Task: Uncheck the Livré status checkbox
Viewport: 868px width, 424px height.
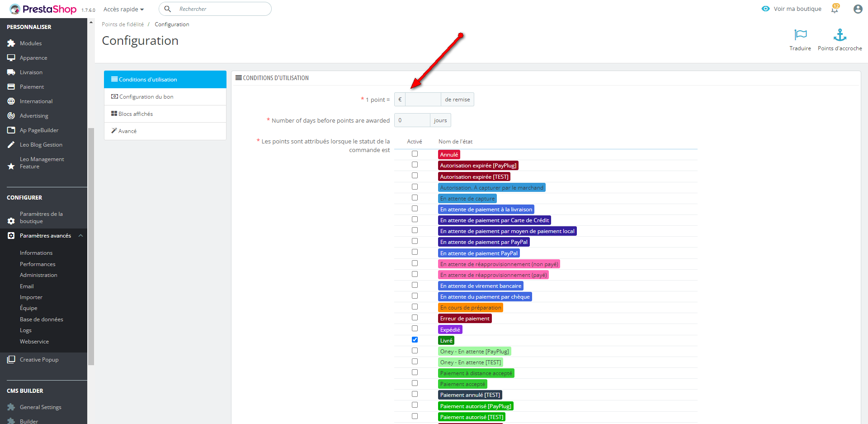Action: pos(415,340)
